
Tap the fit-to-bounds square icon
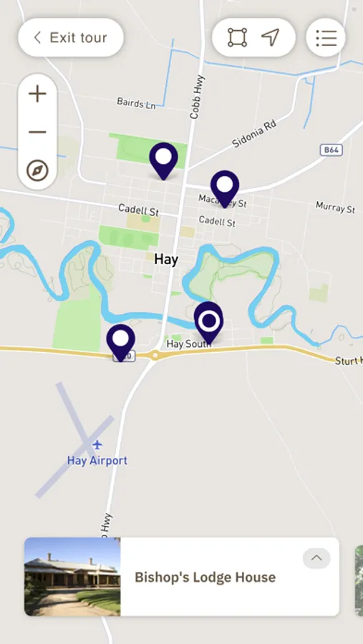point(237,37)
